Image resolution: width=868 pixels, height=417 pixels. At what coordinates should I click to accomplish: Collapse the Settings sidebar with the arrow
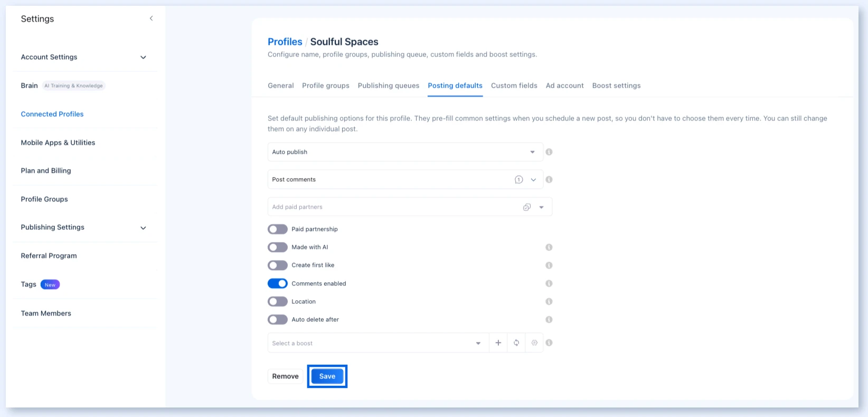(x=151, y=18)
